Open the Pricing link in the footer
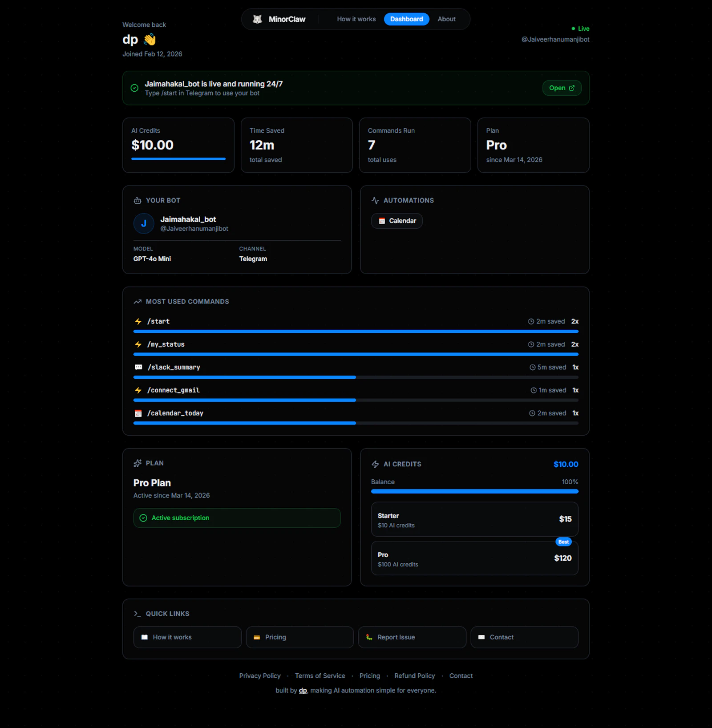Image resolution: width=712 pixels, height=728 pixels. click(x=370, y=676)
